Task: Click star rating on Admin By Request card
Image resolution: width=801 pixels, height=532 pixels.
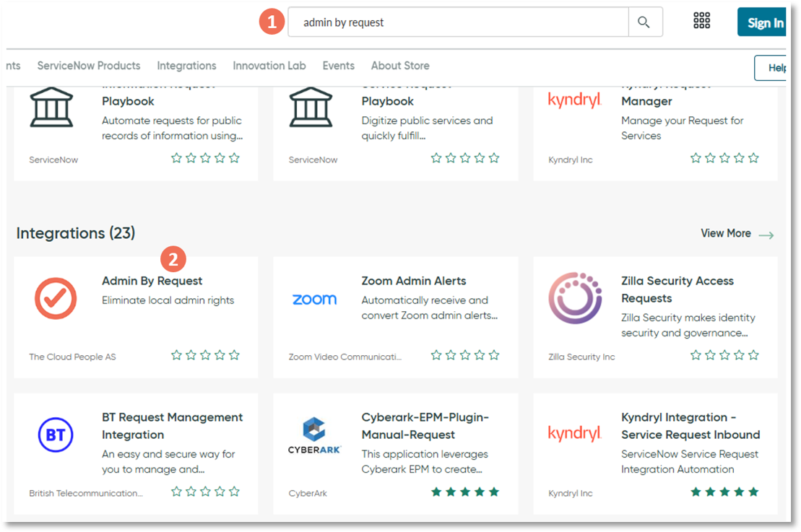Action: click(205, 355)
